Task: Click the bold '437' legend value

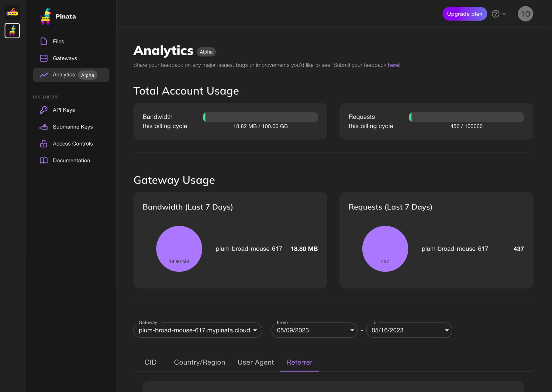Action: pos(519,249)
